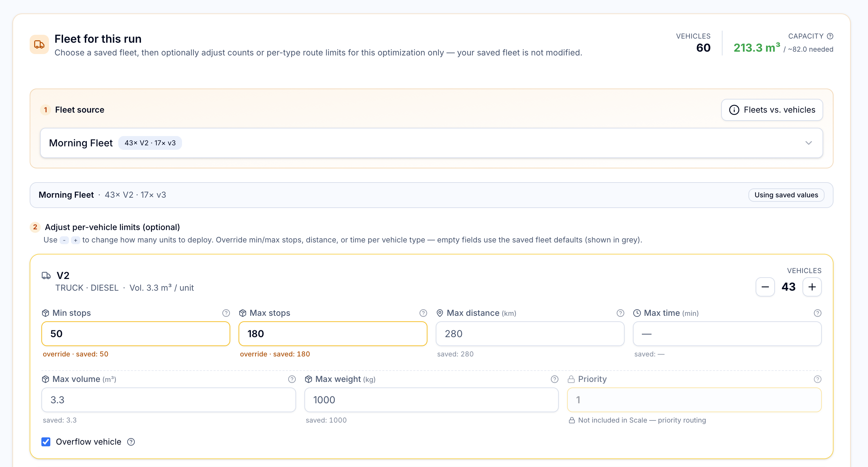The image size is (868, 467).
Task: Expand the Morning Fleet dropdown
Action: pos(432,143)
